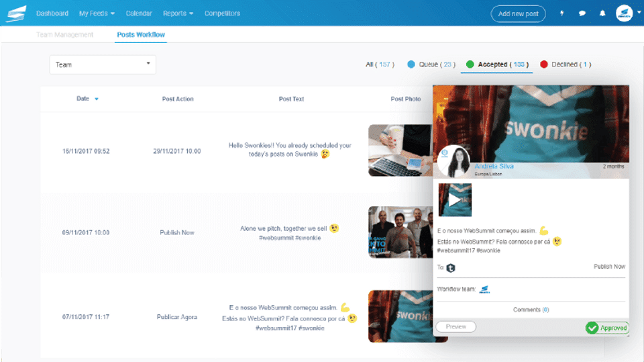Click the popup's #websummit17 #swonkie hashtags

(x=469, y=251)
